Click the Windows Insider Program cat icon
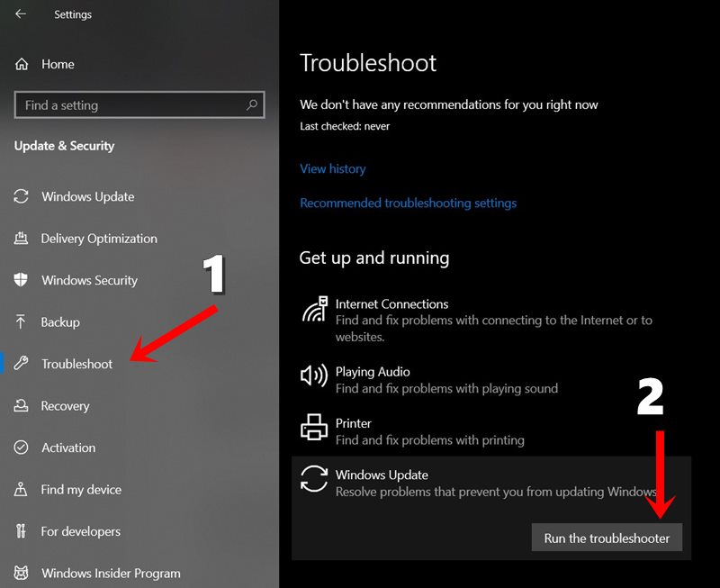The width and height of the screenshot is (720, 588). [21, 573]
